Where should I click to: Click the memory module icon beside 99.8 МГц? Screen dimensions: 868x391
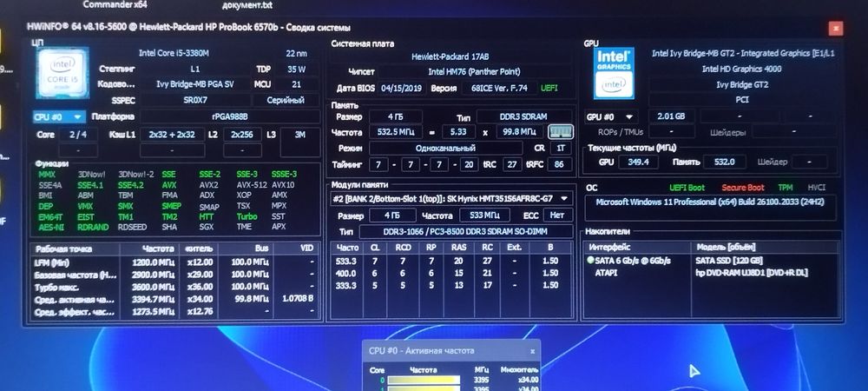561,132
